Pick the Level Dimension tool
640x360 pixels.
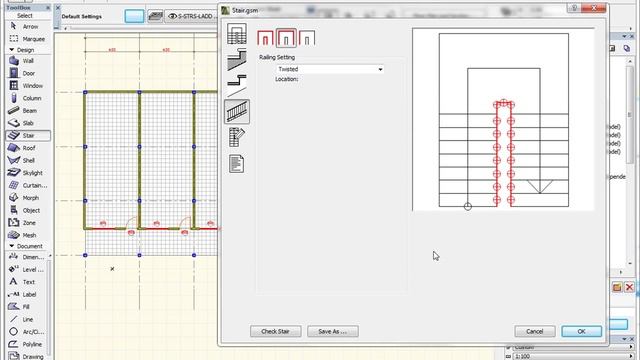pos(27,269)
